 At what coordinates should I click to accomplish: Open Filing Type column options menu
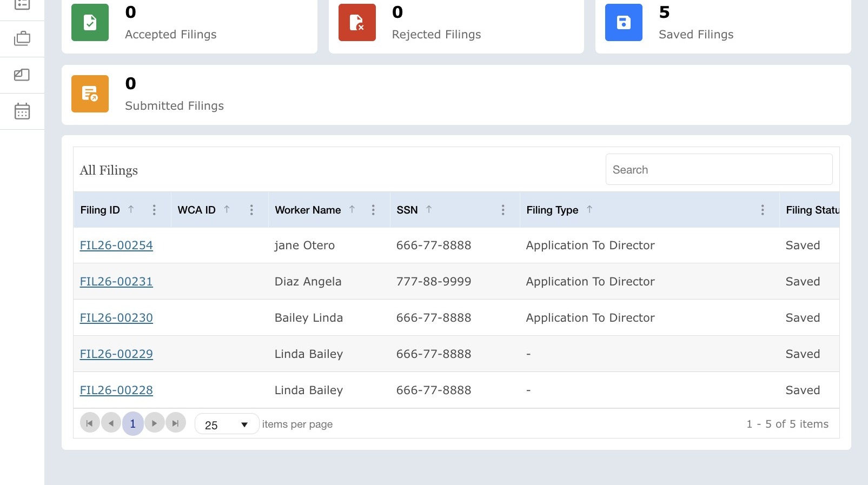coord(763,210)
